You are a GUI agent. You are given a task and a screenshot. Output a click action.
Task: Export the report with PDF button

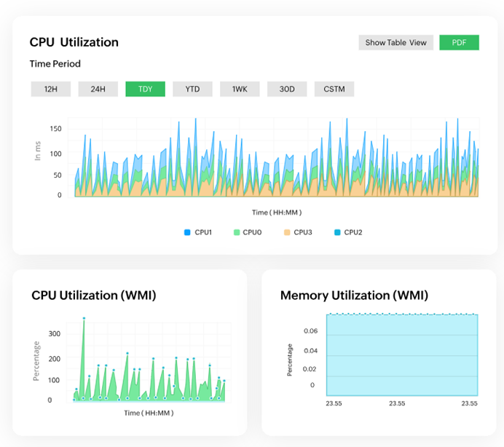tap(459, 43)
